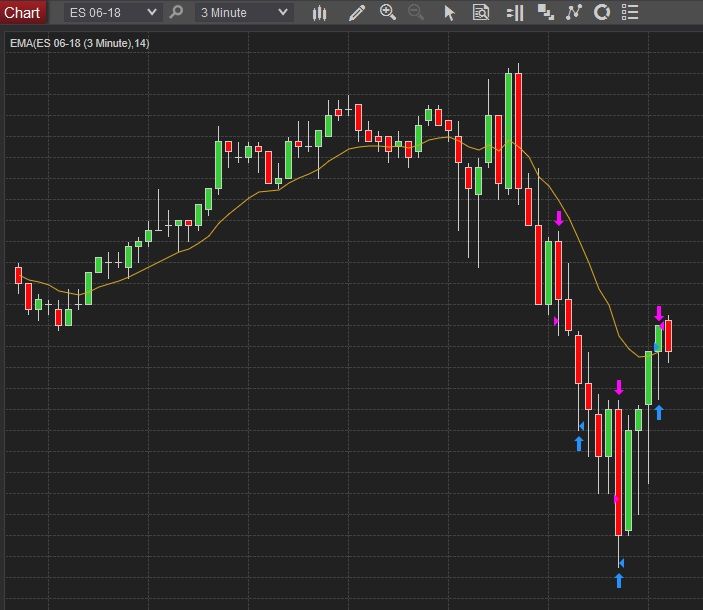Activate the zoom in tool
Image resolution: width=703 pixels, height=610 pixels.
[x=387, y=12]
